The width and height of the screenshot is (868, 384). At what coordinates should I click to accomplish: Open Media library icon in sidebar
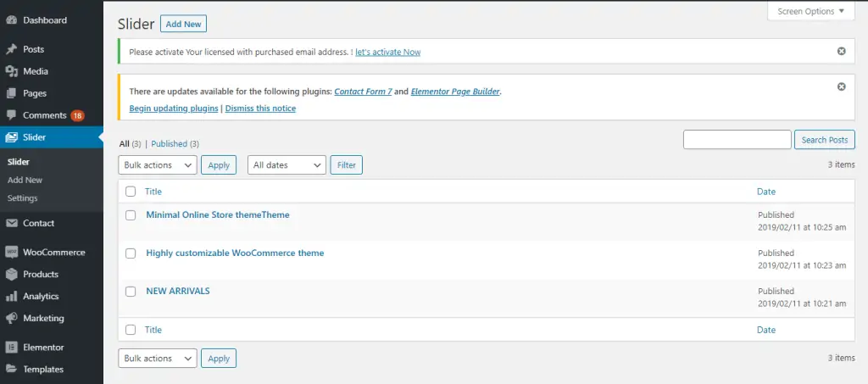11,71
